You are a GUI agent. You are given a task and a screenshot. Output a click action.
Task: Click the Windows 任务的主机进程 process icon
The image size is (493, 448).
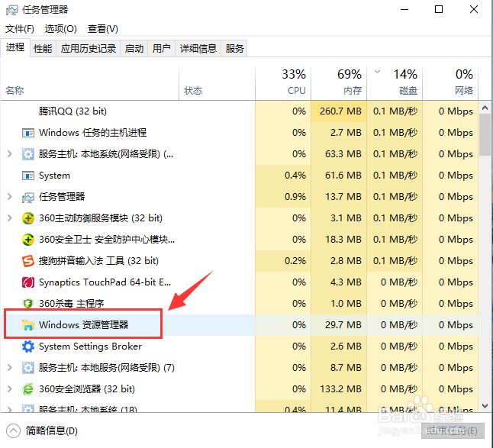tap(28, 133)
